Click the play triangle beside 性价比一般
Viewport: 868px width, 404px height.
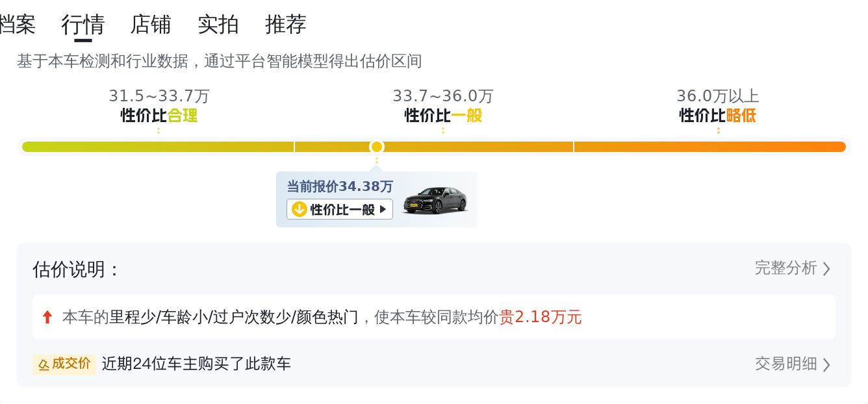pyautogui.click(x=383, y=209)
